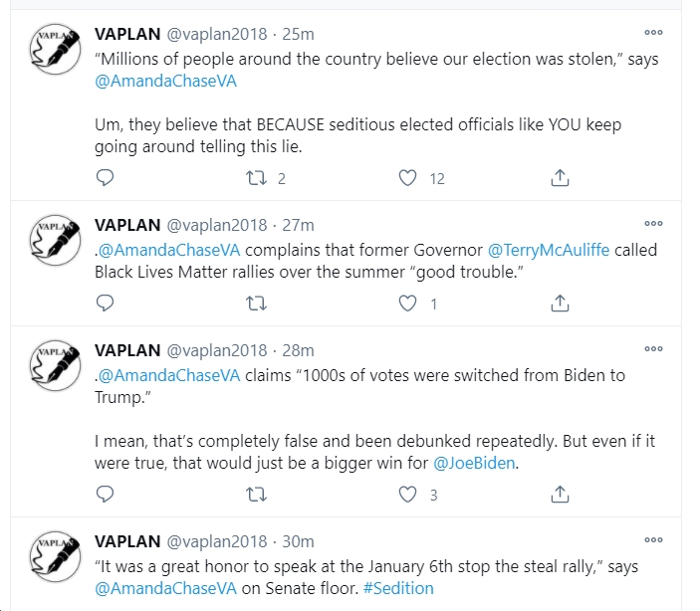Open more options on the 27m tweet

pyautogui.click(x=653, y=223)
